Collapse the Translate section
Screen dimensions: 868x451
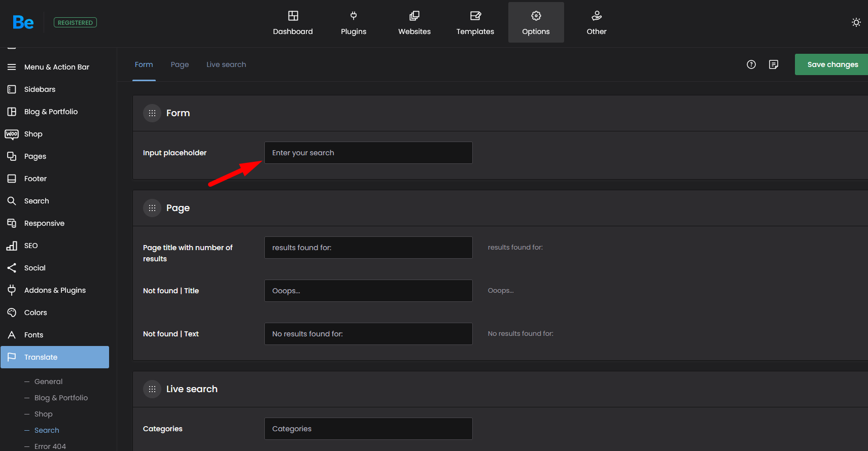[55, 357]
